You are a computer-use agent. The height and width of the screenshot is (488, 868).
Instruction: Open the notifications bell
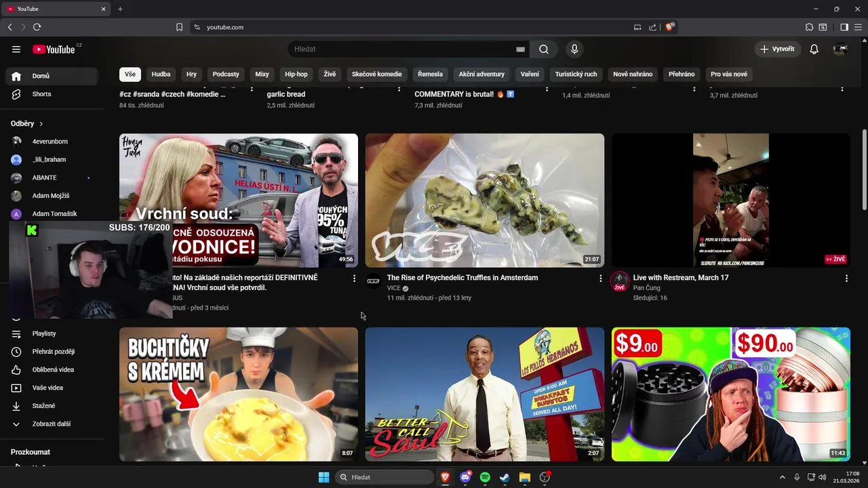click(x=814, y=49)
